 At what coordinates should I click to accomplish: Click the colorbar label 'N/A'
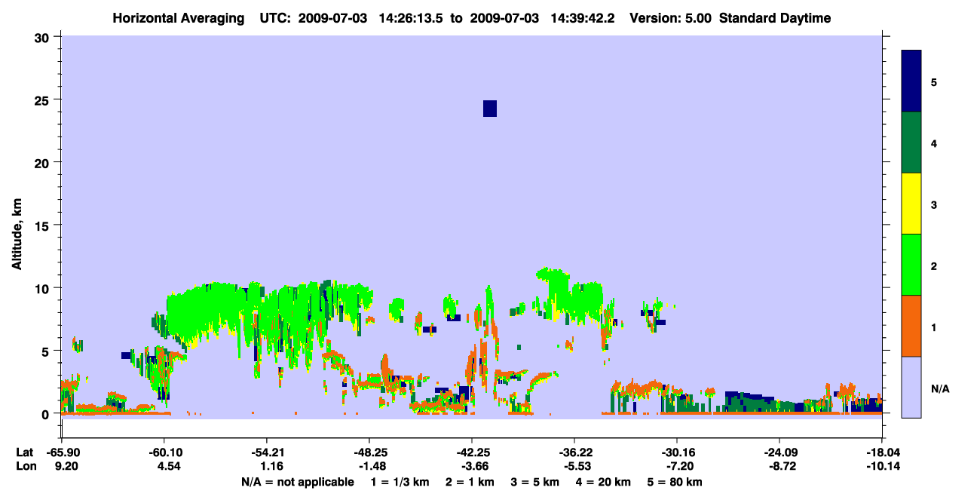coord(939,388)
